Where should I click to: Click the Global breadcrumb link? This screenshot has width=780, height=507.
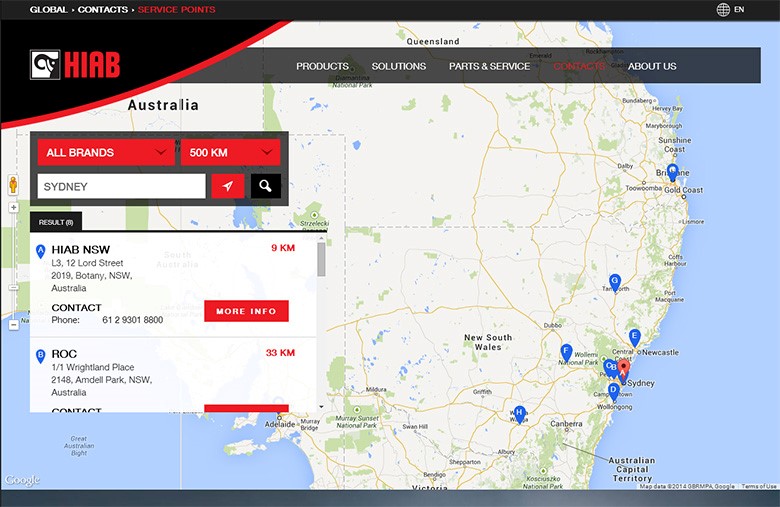(48, 10)
